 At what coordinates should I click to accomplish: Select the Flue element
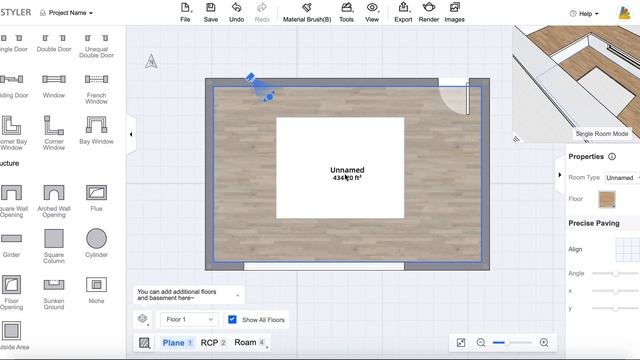coord(96,198)
